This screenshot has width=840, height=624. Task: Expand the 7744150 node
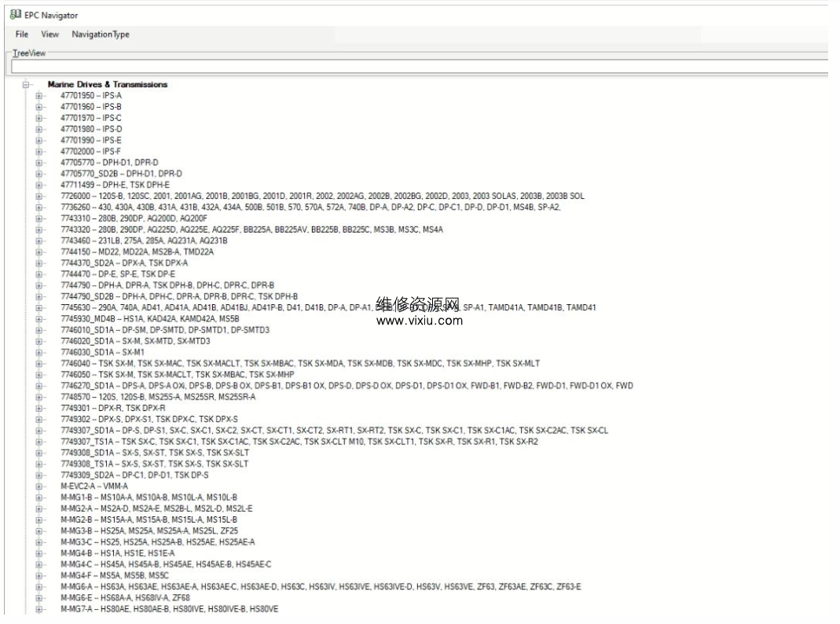[x=39, y=252]
